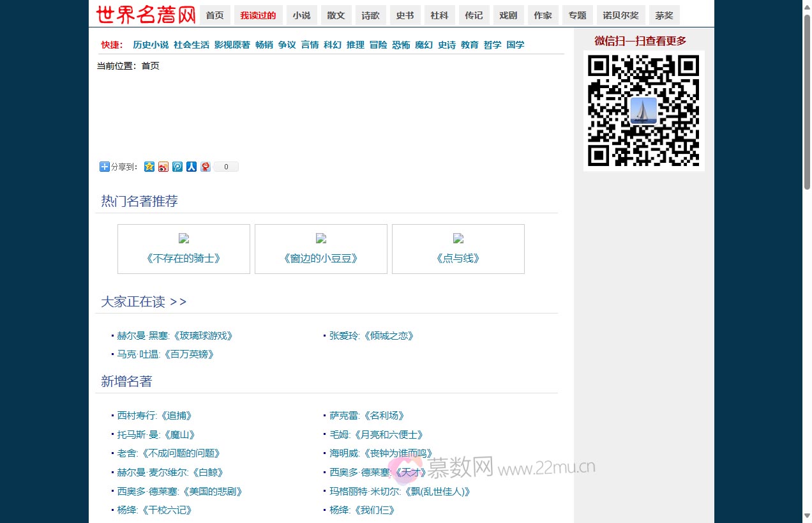Image resolution: width=812 pixels, height=523 pixels.
Task: Click the scrollbar down arrow
Action: tap(807, 518)
